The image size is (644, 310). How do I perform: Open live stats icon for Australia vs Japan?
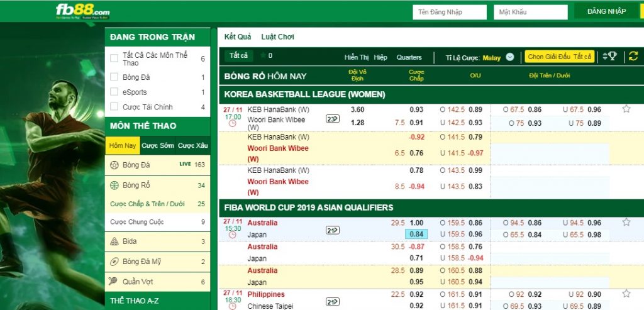[x=332, y=230]
